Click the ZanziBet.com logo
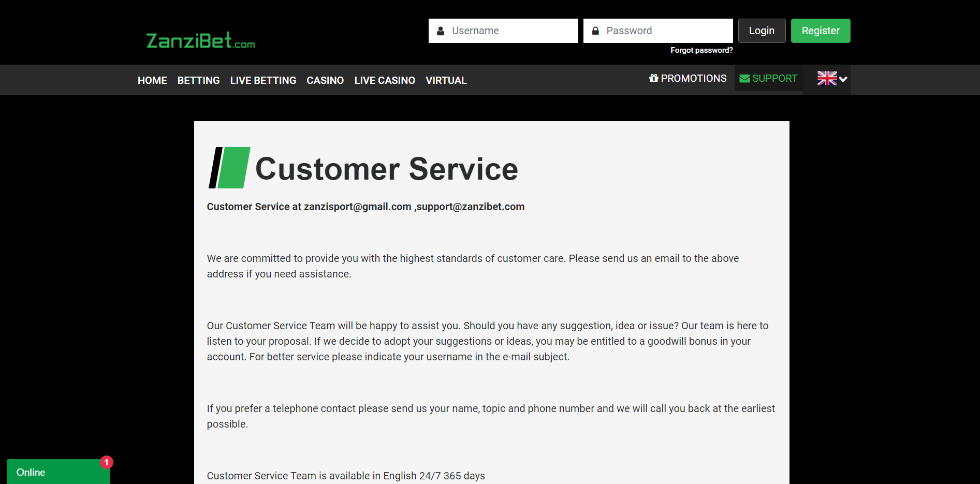980x484 pixels. [200, 40]
